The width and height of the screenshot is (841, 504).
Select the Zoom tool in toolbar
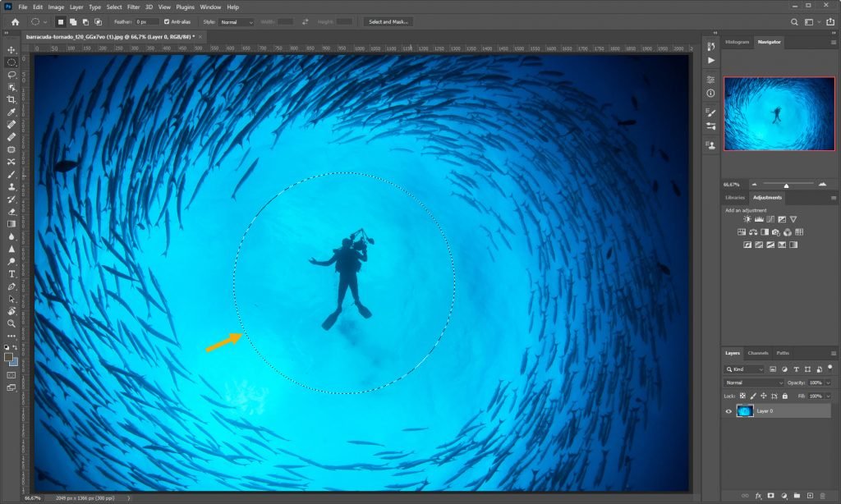pos(11,324)
